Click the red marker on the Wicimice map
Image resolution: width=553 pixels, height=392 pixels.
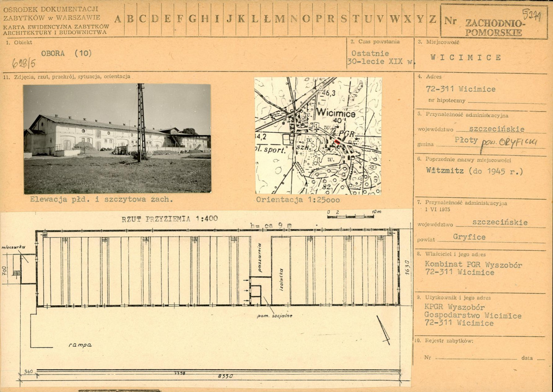(337, 143)
